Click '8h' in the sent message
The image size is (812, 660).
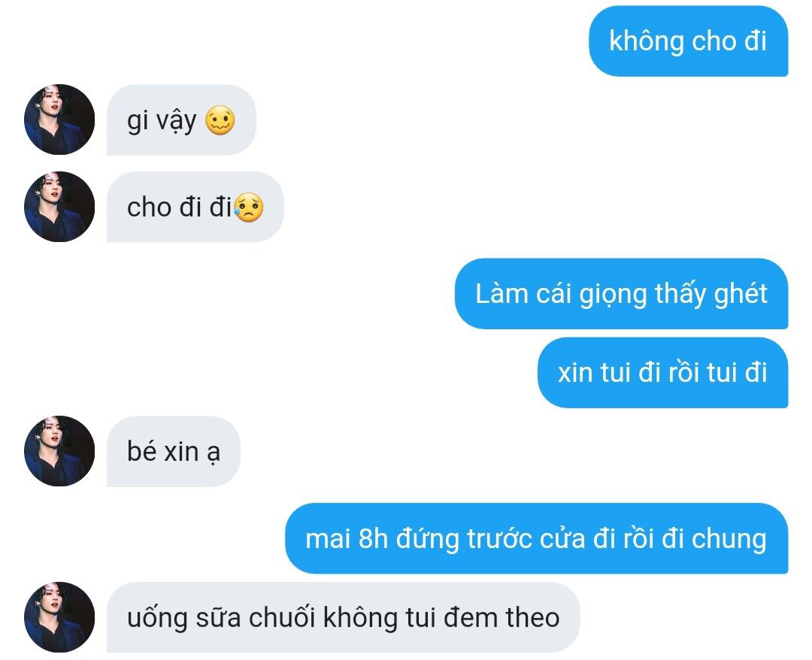click(374, 538)
